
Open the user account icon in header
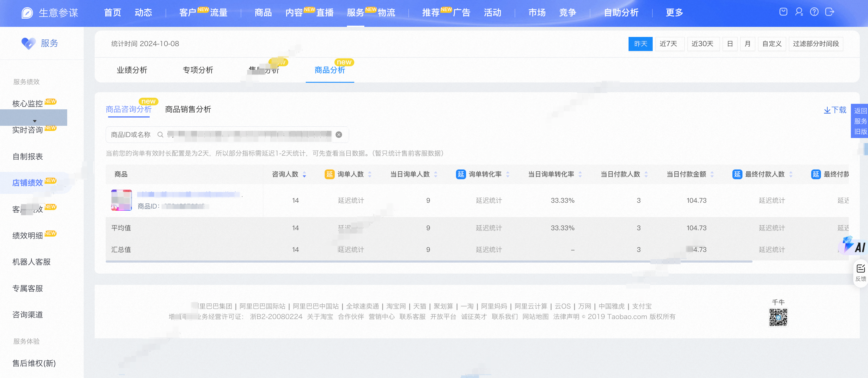799,12
